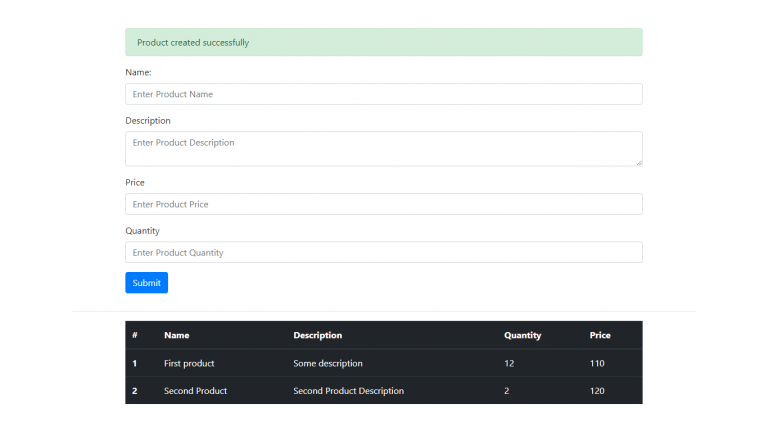Click the Price column header
768x431 pixels.
pos(600,335)
